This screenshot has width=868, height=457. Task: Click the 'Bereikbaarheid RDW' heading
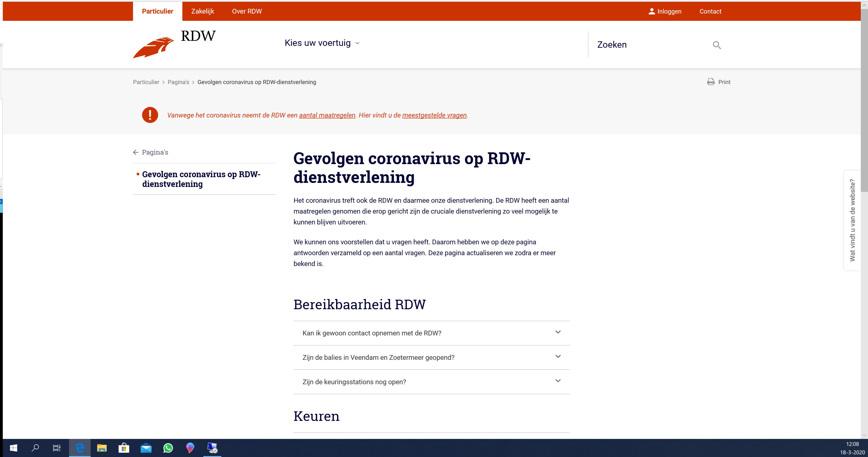[359, 304]
